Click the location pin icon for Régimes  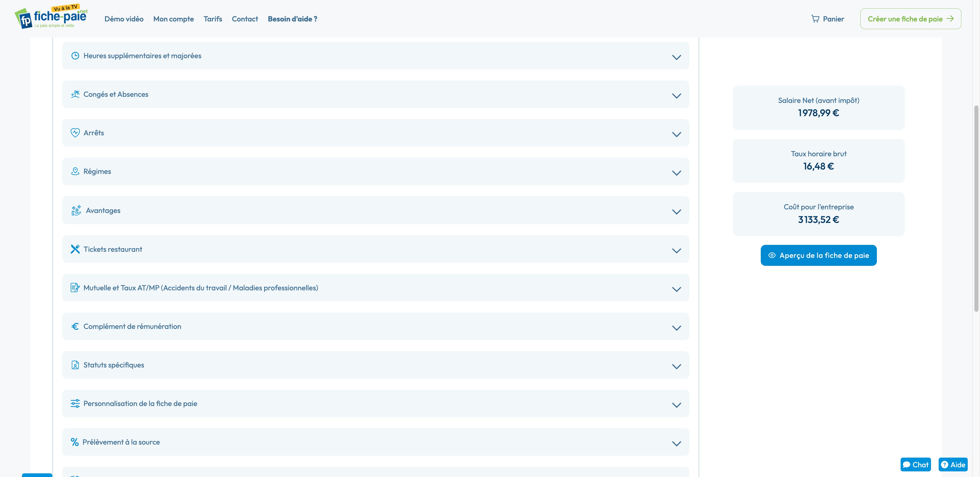pos(75,171)
